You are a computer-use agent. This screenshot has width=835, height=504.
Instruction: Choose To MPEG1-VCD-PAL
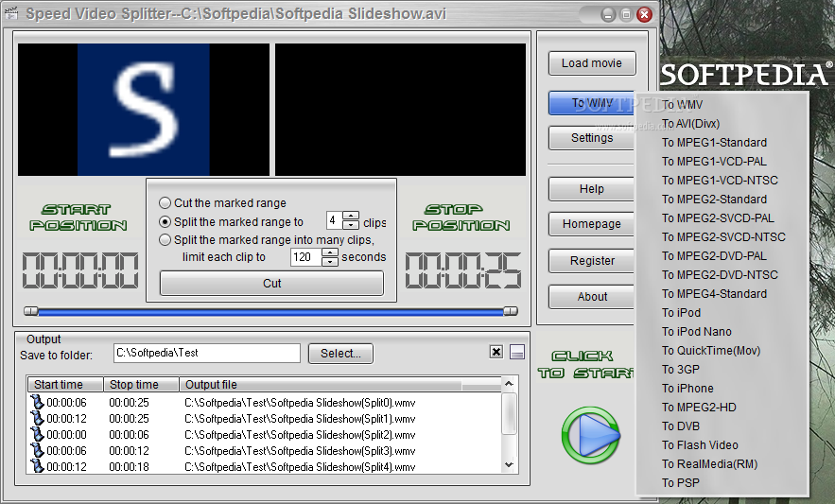pyautogui.click(x=714, y=162)
